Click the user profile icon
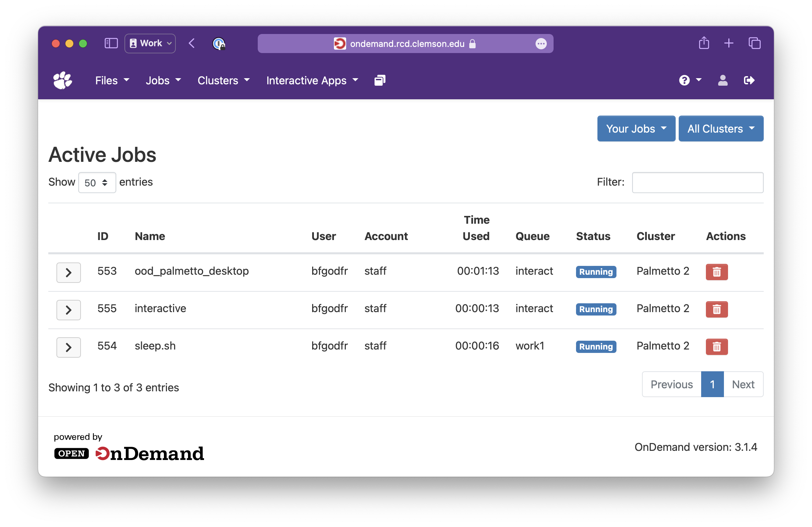 point(723,81)
